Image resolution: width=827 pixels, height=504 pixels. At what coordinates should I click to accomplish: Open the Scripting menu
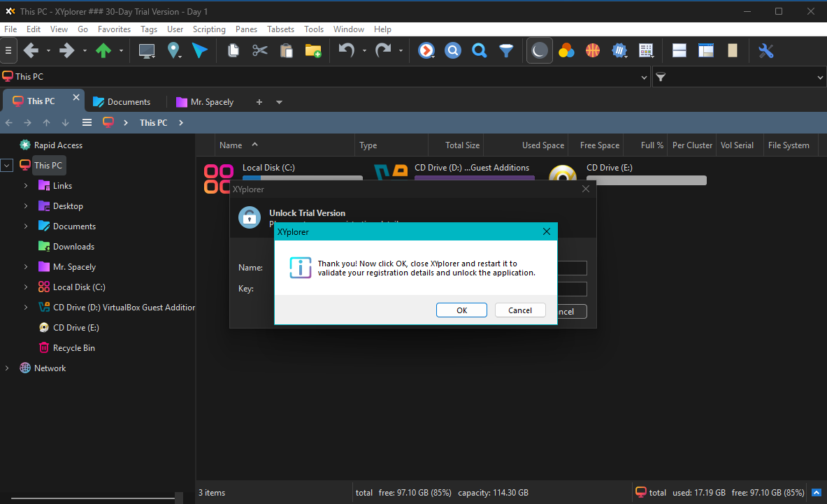click(x=209, y=29)
